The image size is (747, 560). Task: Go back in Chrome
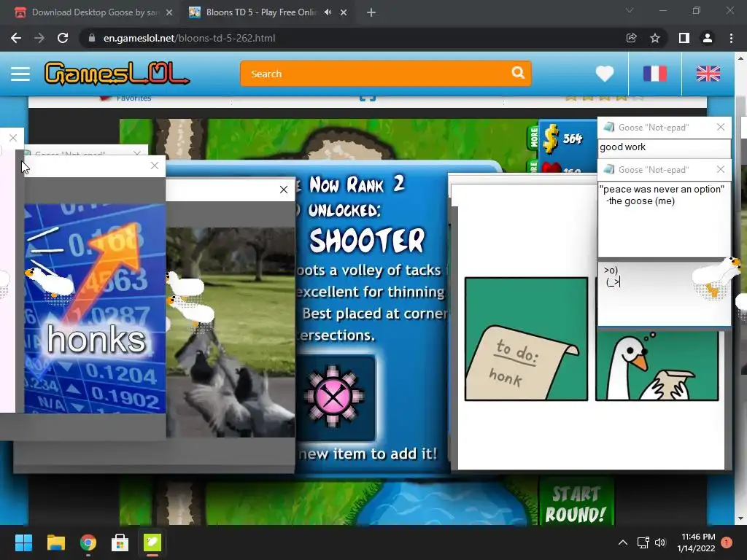16,38
